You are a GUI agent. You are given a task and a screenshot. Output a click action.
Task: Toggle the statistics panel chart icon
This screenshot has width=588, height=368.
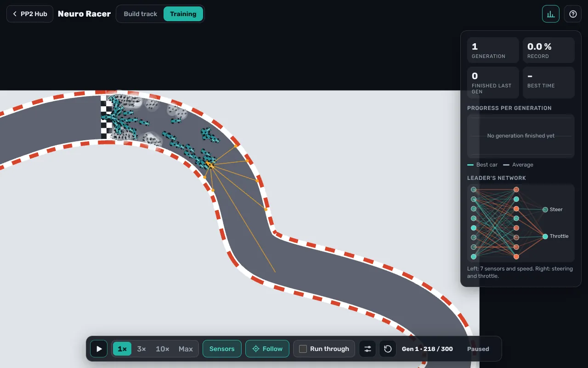pos(550,14)
